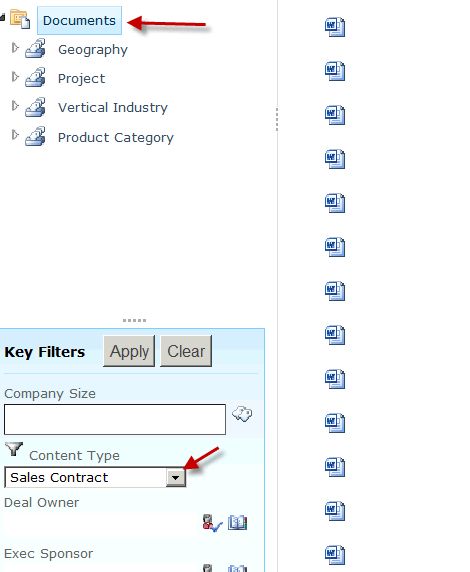
Task: Click the Geography metadata hierarchy icon
Action: coord(35,48)
